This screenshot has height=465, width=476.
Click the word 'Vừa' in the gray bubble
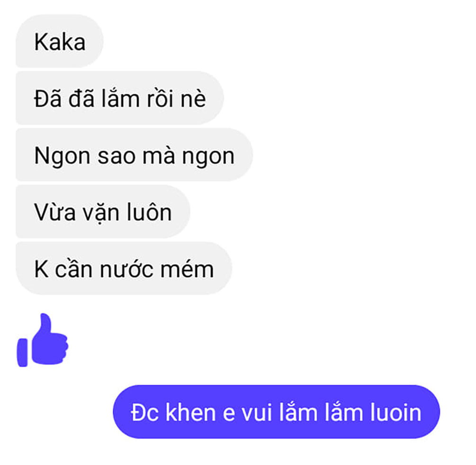tap(55, 212)
